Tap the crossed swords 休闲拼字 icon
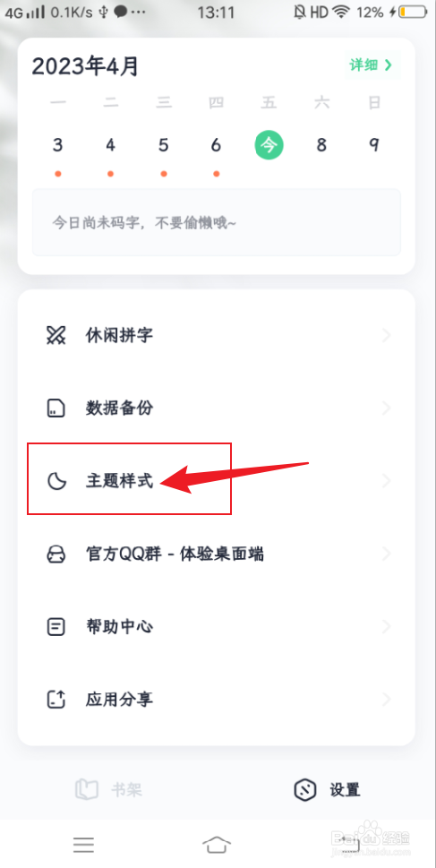The image size is (436, 868). pos(56,335)
